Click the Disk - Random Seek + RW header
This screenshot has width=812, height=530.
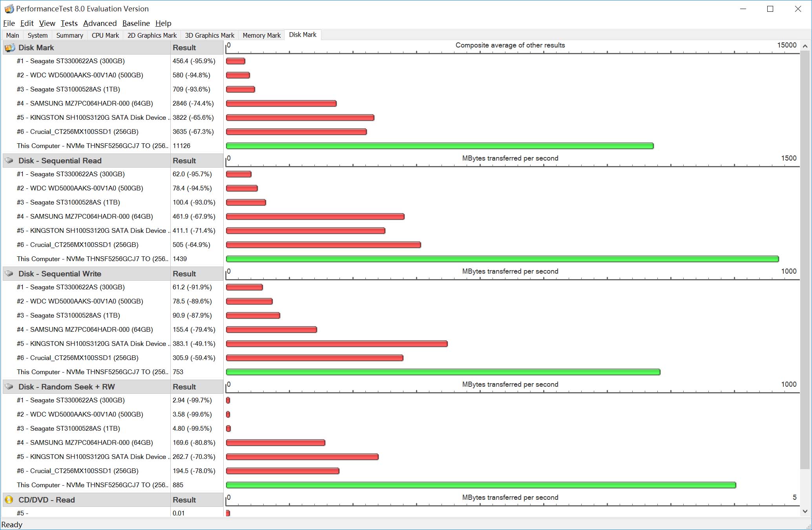tap(66, 387)
